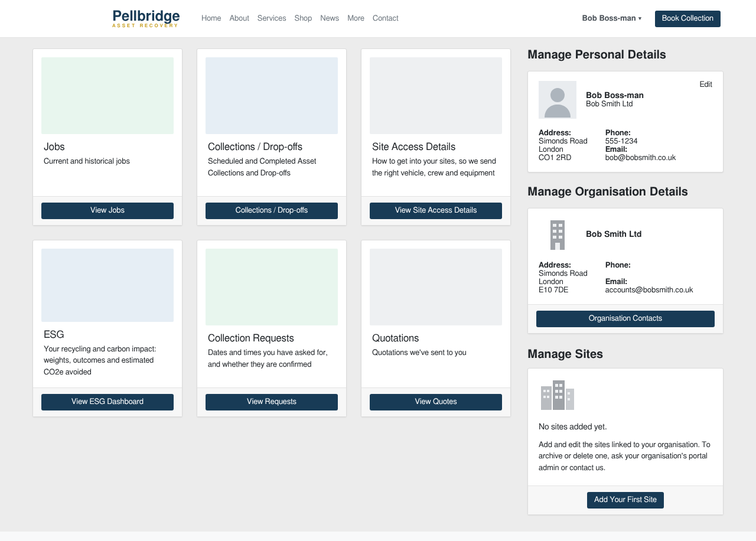Click the CO1 2RD postcode text

click(555, 158)
